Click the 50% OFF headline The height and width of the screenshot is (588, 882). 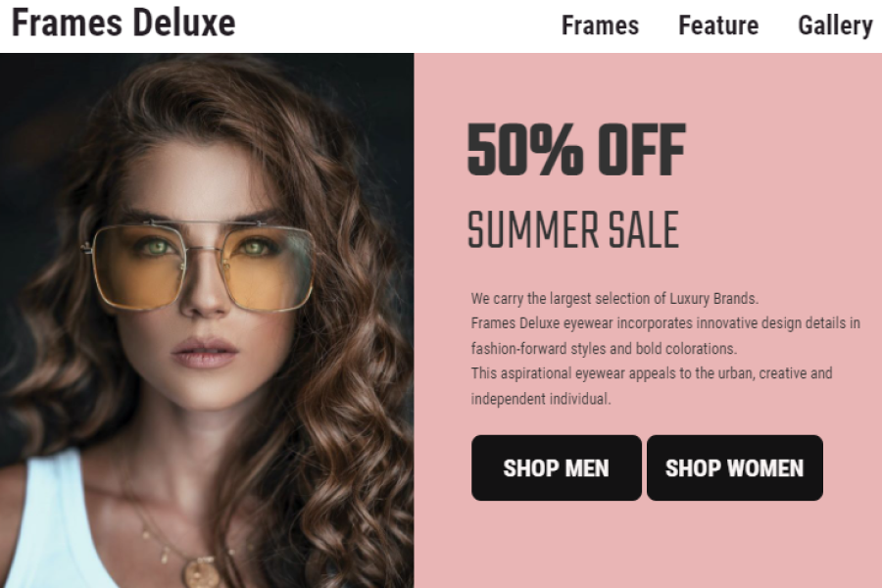[576, 150]
